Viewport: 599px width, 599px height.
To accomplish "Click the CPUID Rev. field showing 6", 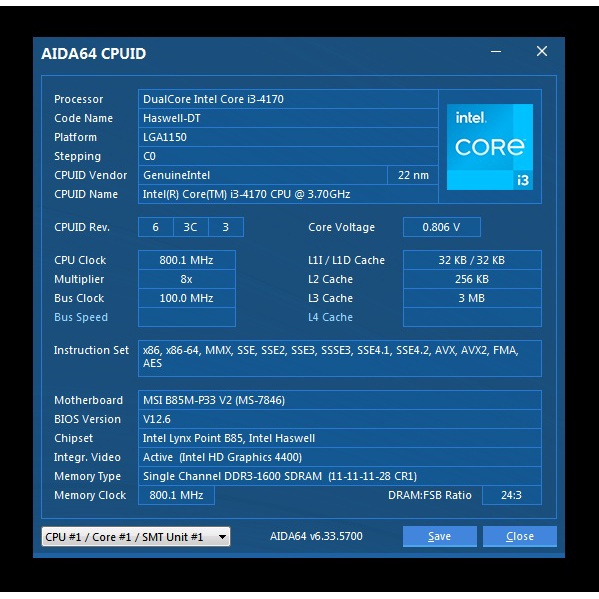I will (155, 227).
